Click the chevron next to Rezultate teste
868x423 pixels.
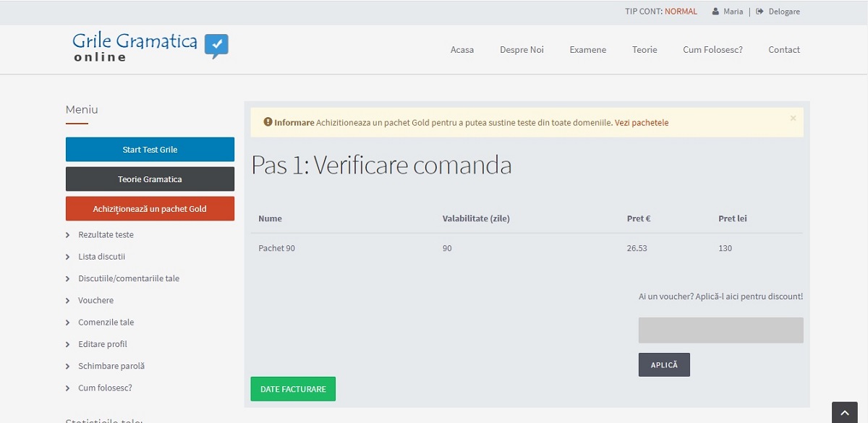click(x=68, y=235)
